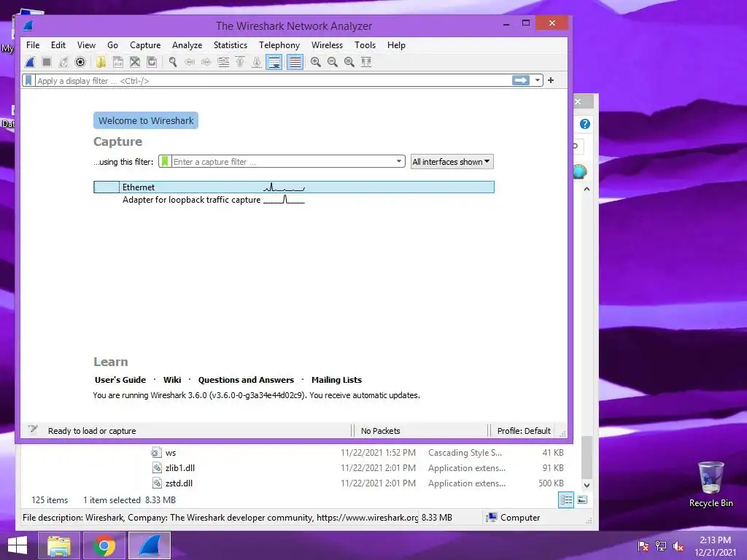Open the All interfaces shown dropdown

[x=452, y=161]
